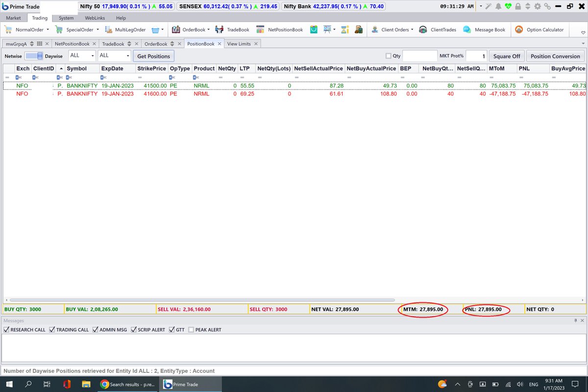Open Windows Start menu

(10, 384)
